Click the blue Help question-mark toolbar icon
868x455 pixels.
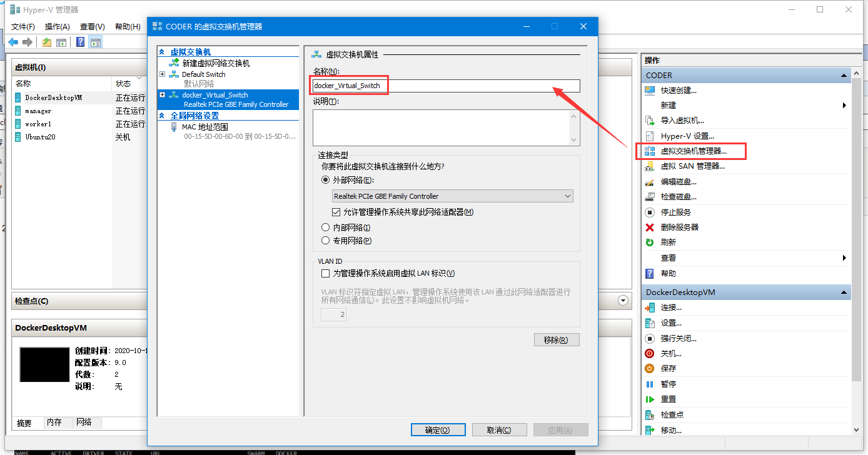81,42
